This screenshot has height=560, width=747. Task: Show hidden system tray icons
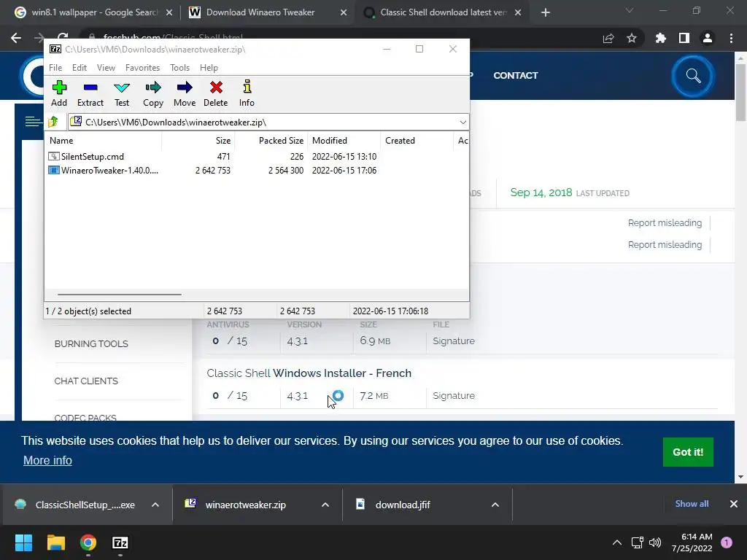617,542
